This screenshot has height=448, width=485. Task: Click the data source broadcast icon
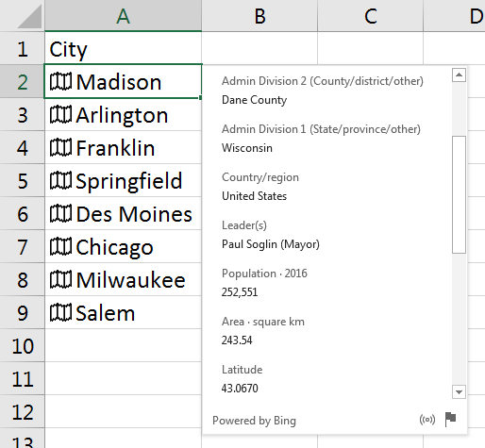point(427,420)
